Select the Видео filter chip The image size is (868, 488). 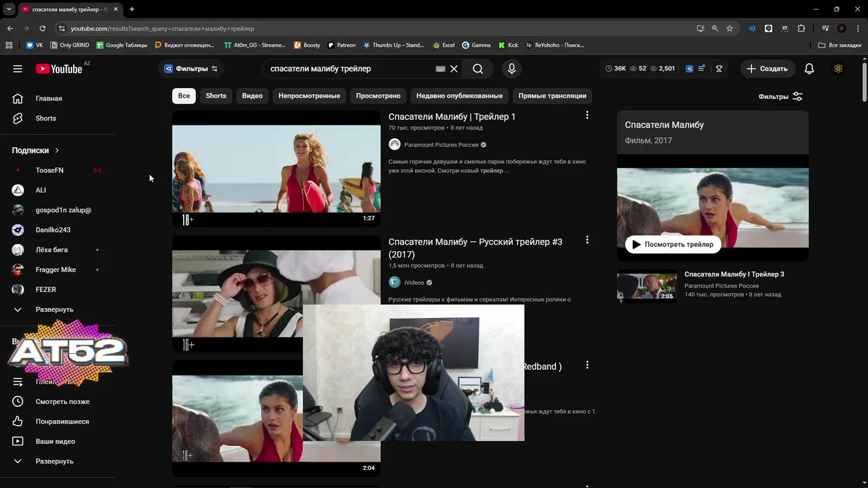(x=252, y=96)
